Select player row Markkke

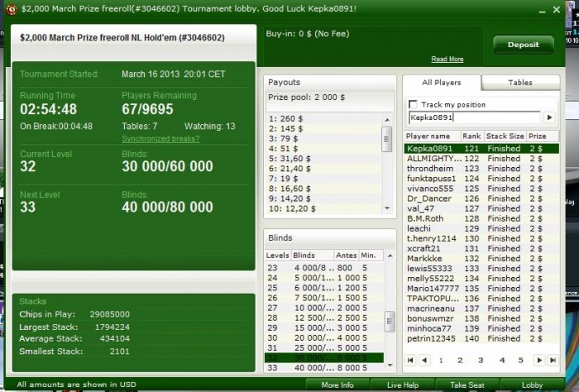[x=481, y=258]
